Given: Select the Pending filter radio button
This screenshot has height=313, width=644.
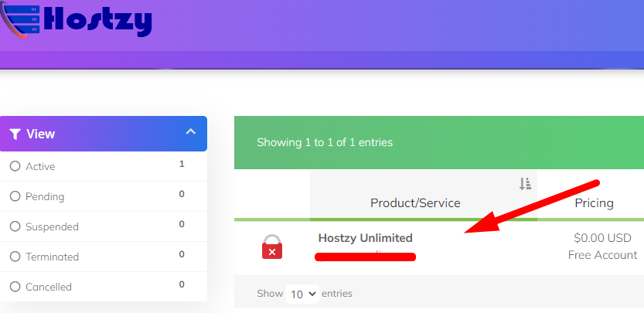Looking at the screenshot, I should (x=15, y=196).
